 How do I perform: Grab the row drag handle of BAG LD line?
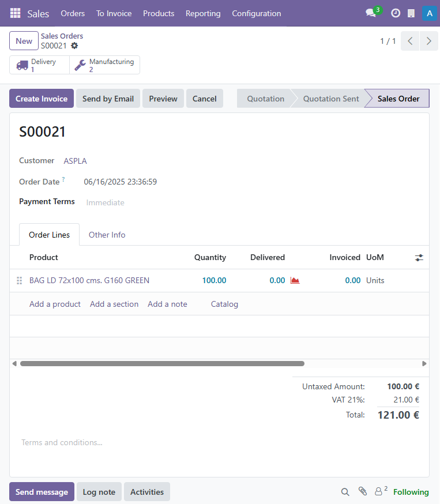point(19,281)
